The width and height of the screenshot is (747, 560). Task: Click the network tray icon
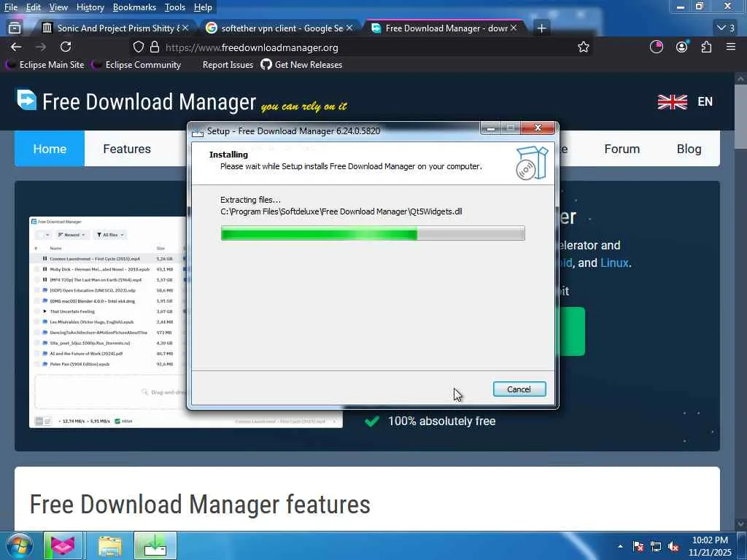pyautogui.click(x=656, y=547)
